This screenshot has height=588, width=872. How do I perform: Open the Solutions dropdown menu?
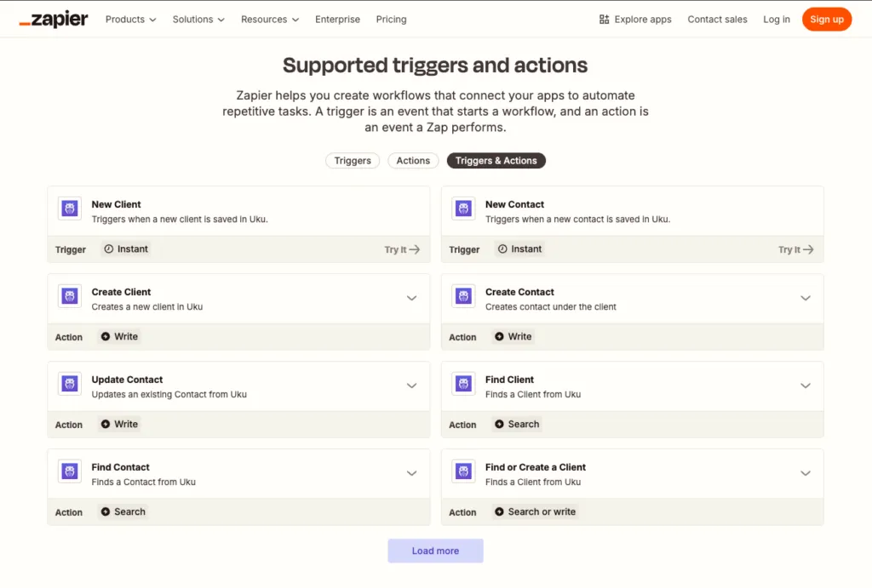198,20
